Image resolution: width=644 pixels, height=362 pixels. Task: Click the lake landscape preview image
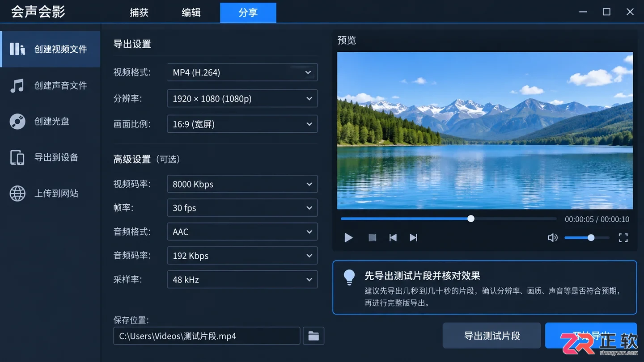(x=485, y=131)
